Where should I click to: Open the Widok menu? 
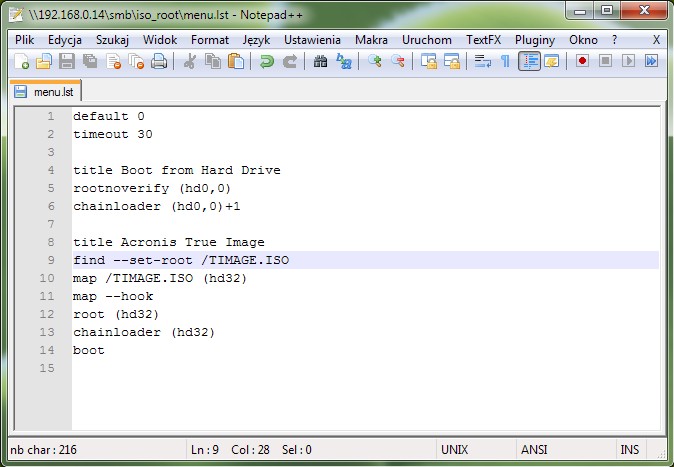160,40
